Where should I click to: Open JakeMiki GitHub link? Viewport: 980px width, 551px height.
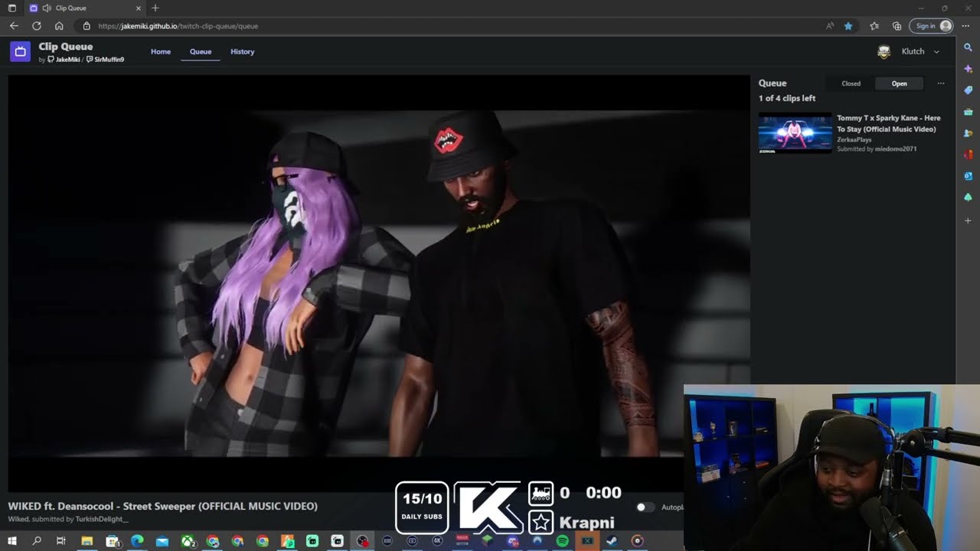[x=64, y=60]
